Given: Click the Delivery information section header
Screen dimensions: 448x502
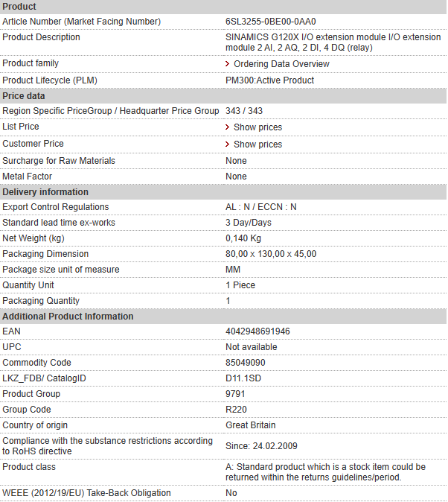Looking at the screenshot, I should pos(223,192).
